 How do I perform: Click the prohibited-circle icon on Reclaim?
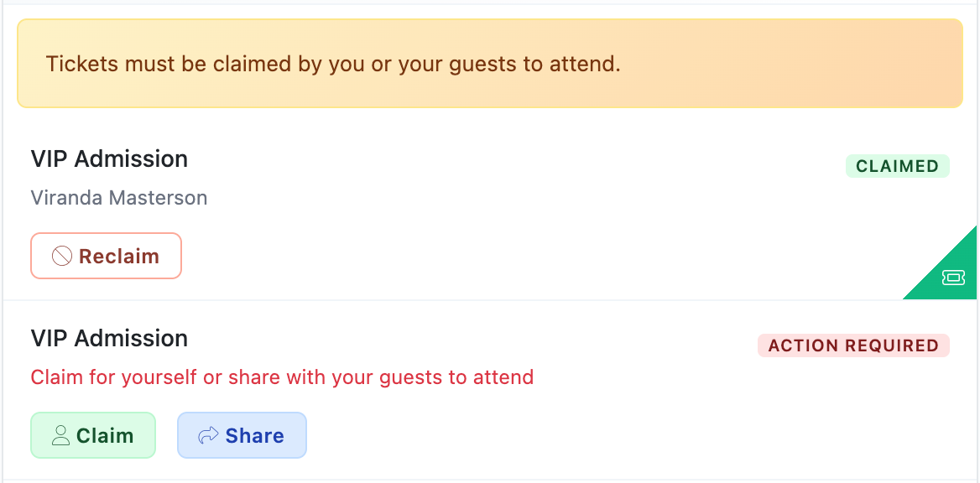[x=61, y=256]
